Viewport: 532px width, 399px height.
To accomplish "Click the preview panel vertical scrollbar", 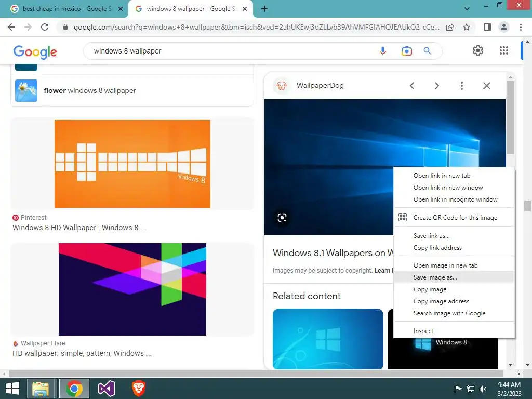I will tap(510, 117).
